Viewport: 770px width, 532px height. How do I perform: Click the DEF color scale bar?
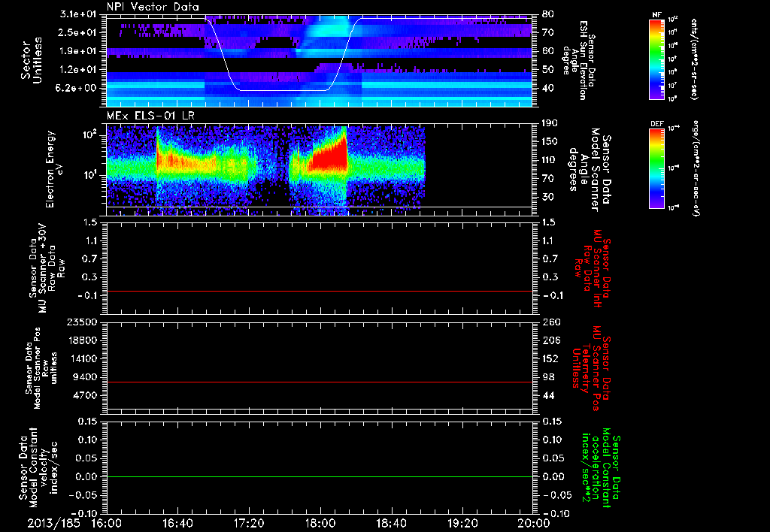pos(657,168)
